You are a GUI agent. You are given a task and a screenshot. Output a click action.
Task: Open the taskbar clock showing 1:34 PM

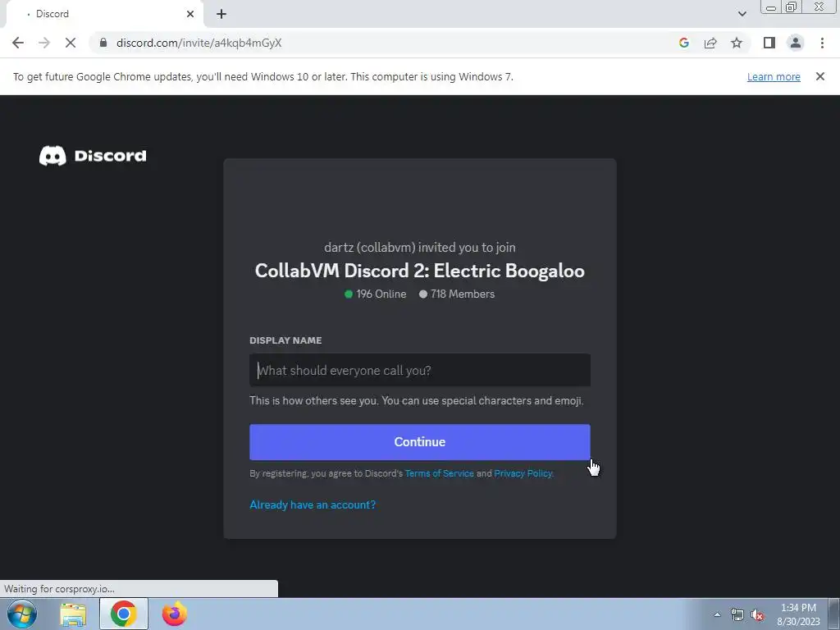798,614
